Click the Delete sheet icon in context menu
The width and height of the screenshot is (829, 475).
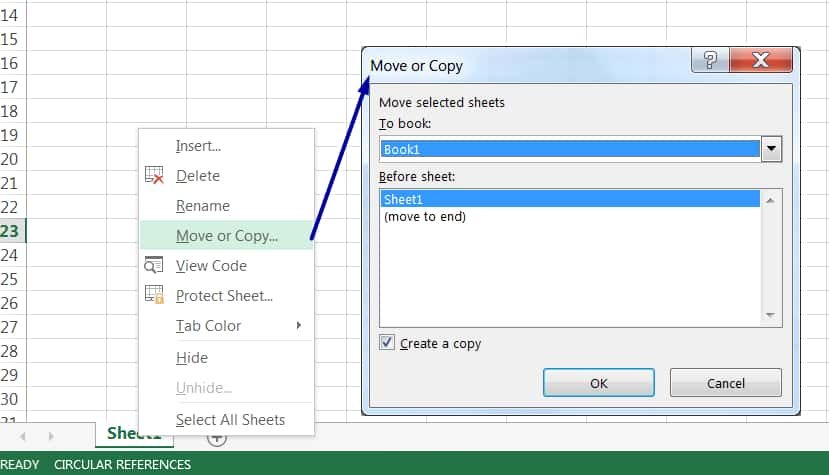154,175
